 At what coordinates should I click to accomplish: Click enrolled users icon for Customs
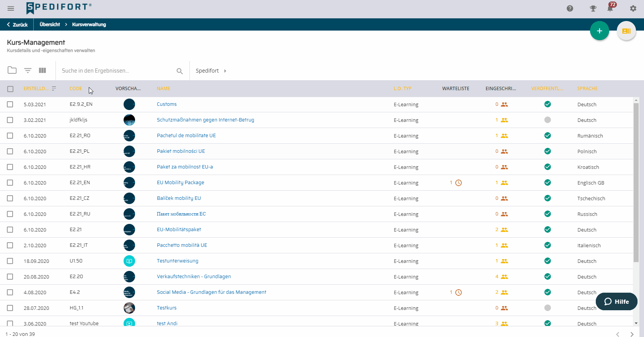pyautogui.click(x=504, y=104)
